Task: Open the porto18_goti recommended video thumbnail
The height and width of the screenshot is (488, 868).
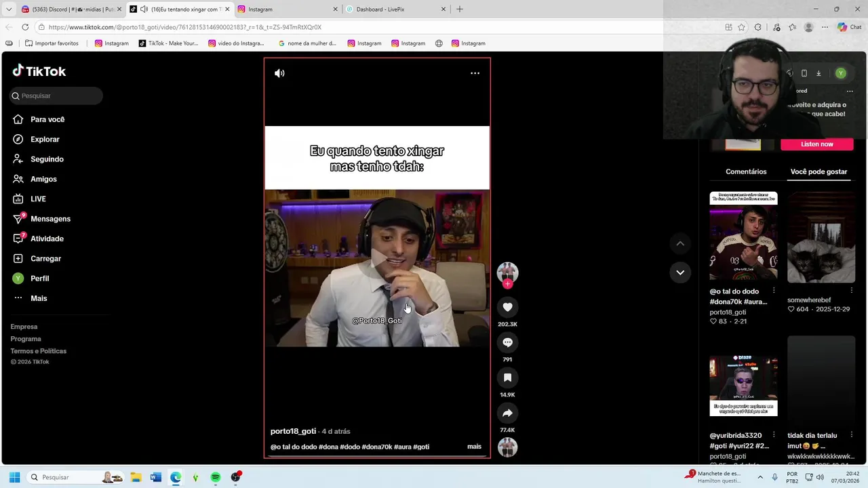Action: [743, 236]
